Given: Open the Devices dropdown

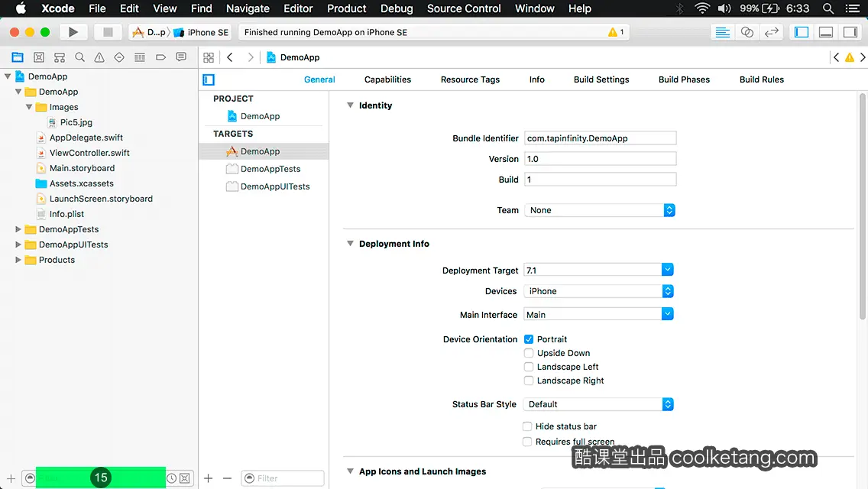Looking at the screenshot, I should click(598, 291).
